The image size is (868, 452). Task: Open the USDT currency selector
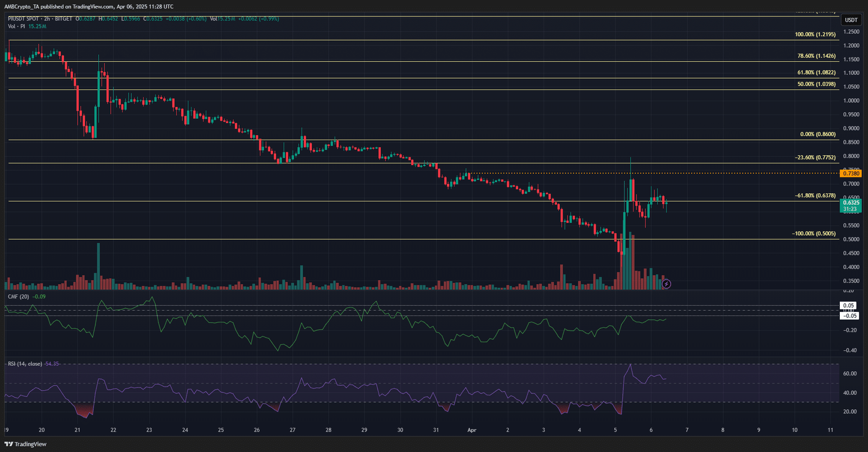click(x=851, y=20)
